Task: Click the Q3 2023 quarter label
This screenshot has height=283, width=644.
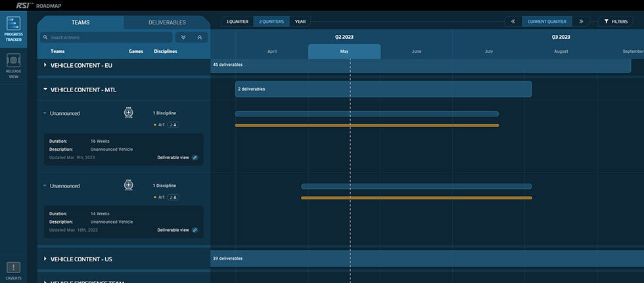Action: click(561, 37)
